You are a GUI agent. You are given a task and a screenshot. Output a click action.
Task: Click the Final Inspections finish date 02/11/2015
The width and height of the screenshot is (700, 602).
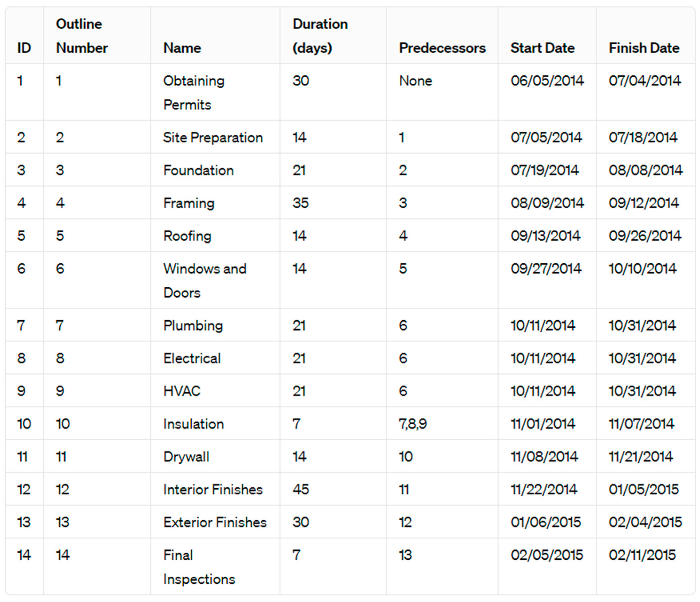click(642, 555)
